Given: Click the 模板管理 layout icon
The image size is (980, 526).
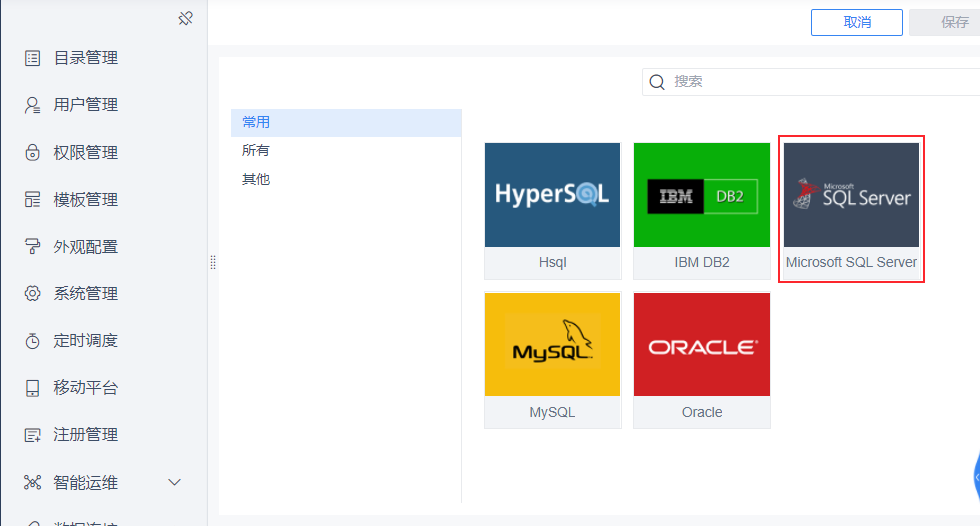Looking at the screenshot, I should coord(32,199).
